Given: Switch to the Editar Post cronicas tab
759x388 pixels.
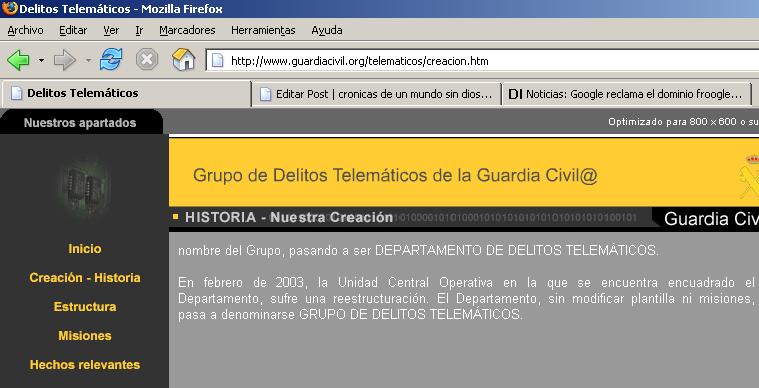Looking at the screenshot, I should pos(376,94).
